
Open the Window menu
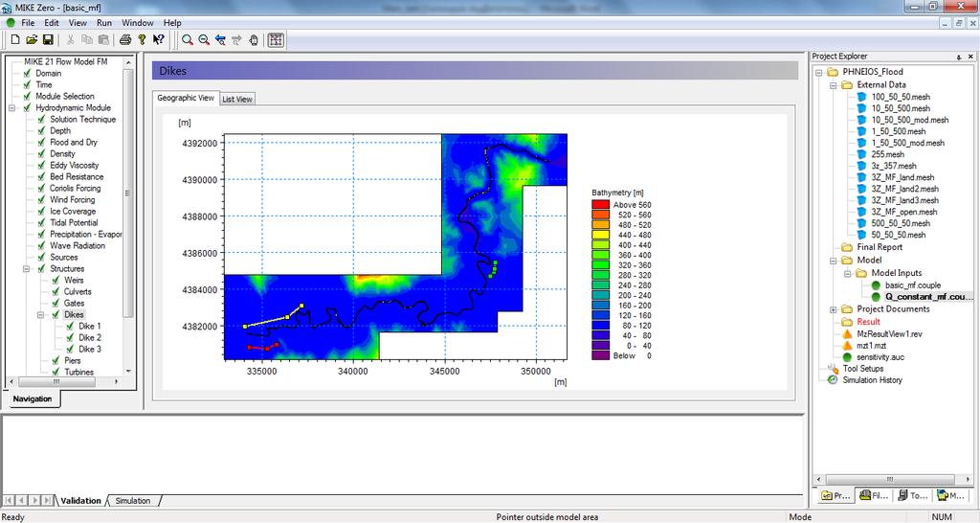pyautogui.click(x=138, y=23)
